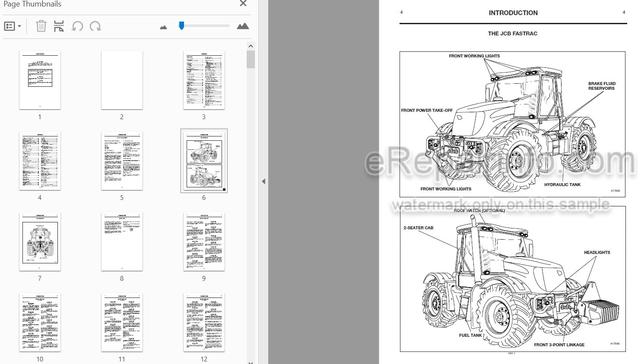Screen dimensions: 638x364
Task: Select page 4 thumbnail
Action: [40, 161]
